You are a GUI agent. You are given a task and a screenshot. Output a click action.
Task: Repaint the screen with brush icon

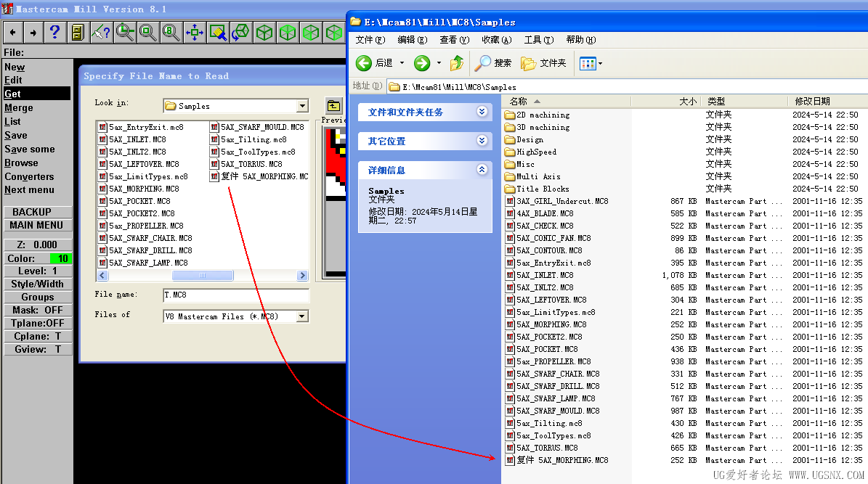tap(218, 33)
